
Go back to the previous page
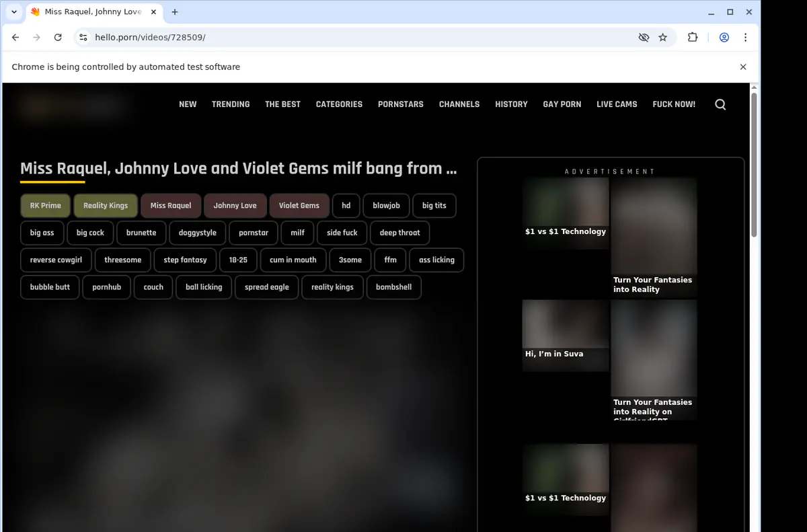pyautogui.click(x=15, y=38)
